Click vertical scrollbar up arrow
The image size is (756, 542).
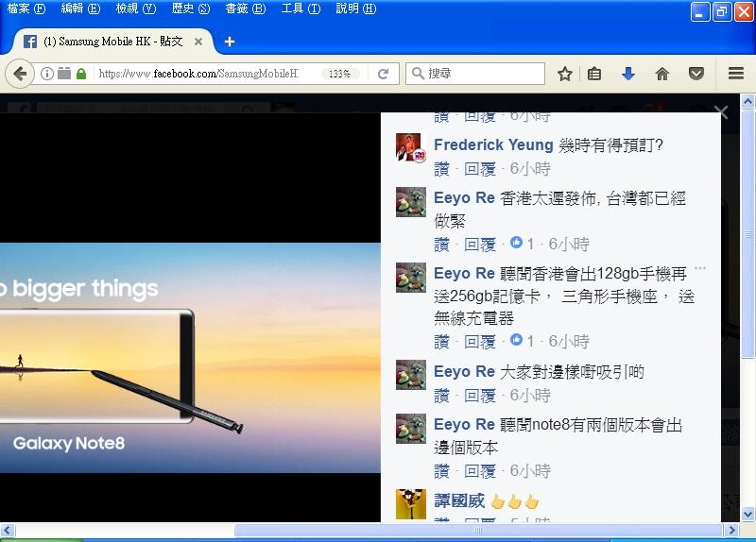click(x=747, y=101)
